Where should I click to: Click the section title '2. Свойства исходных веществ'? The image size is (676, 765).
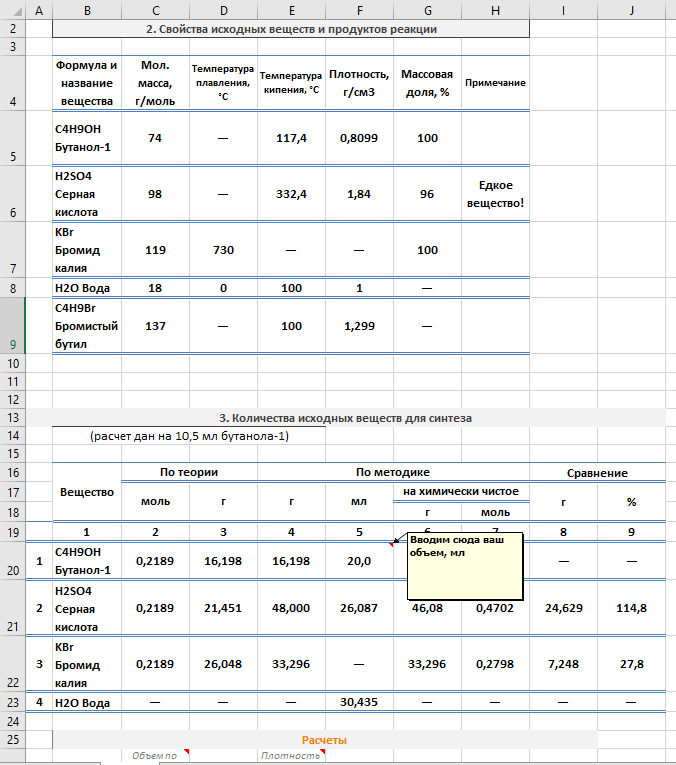click(x=290, y=29)
